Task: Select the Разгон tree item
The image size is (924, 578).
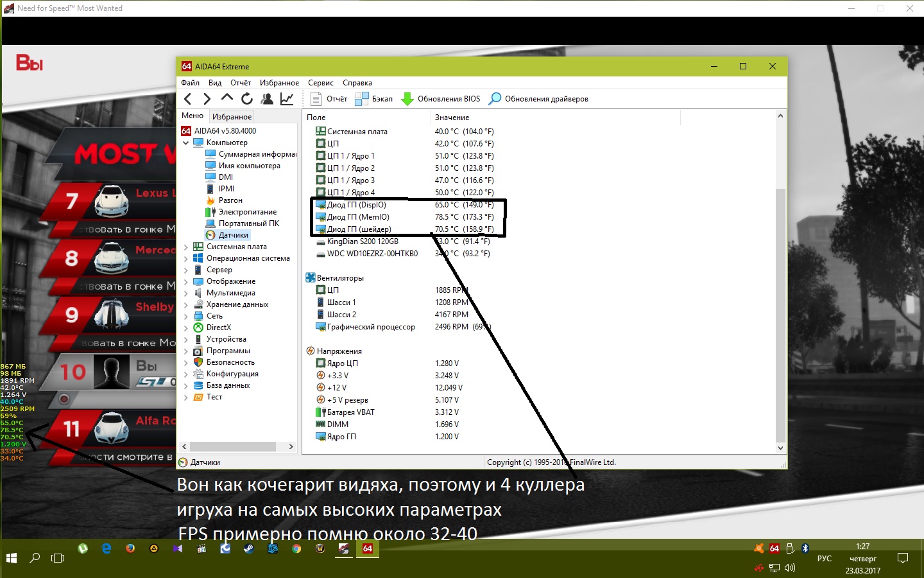Action: click(x=224, y=200)
